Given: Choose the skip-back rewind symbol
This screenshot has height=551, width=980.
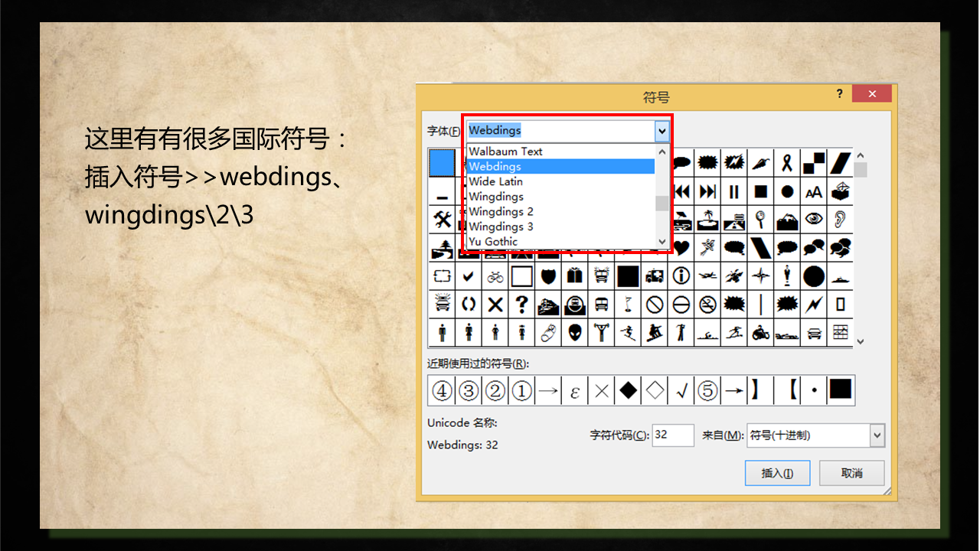Looking at the screenshot, I should 681,191.
